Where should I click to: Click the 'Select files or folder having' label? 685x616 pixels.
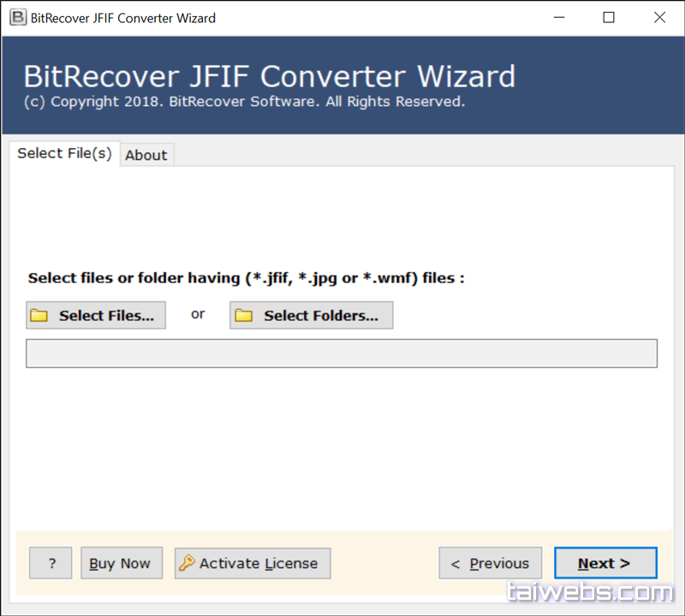[247, 278]
